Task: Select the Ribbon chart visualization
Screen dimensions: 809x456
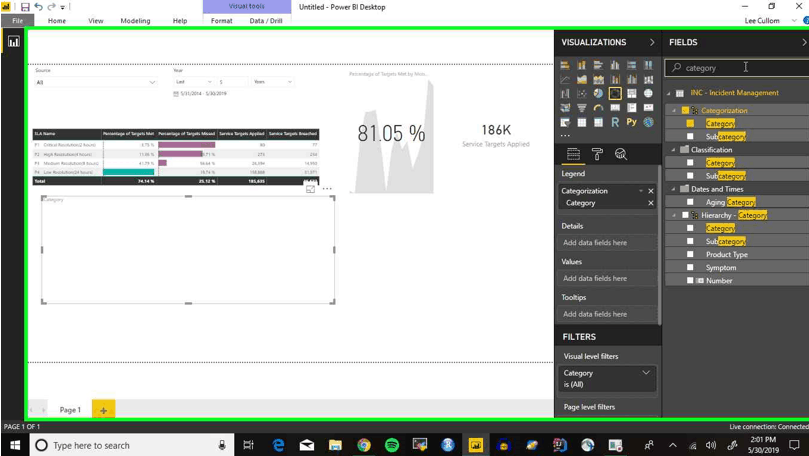Action: point(649,79)
